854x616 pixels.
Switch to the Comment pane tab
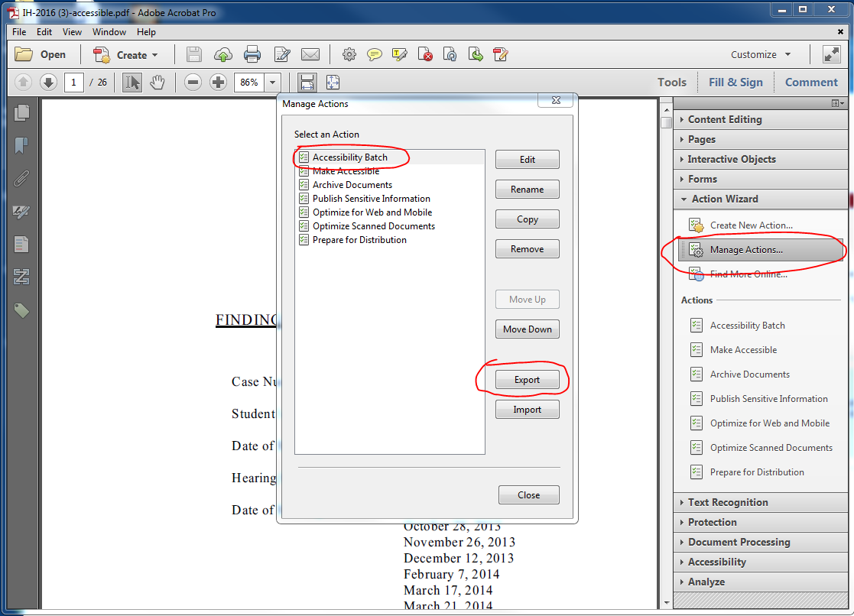(x=811, y=83)
